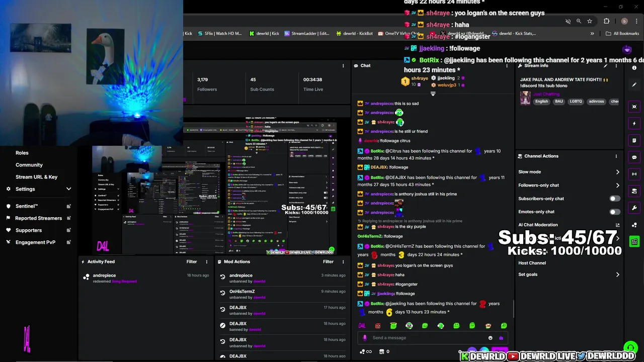Screen dimensions: 644x362
Task: Edit Stream info with the pencil icon
Action: click(606, 66)
